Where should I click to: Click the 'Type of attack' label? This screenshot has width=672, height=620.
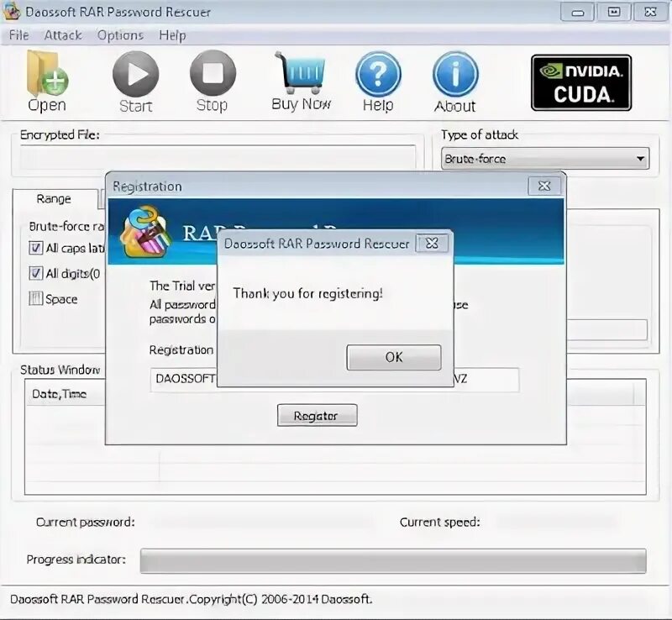click(480, 135)
